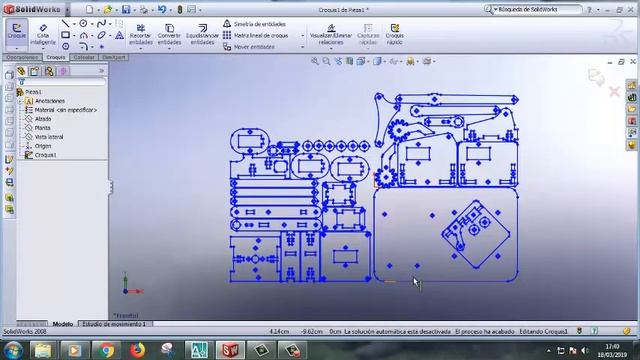The height and width of the screenshot is (360, 640).
Task: Select the Rectangle sketch tool
Action: (66, 35)
